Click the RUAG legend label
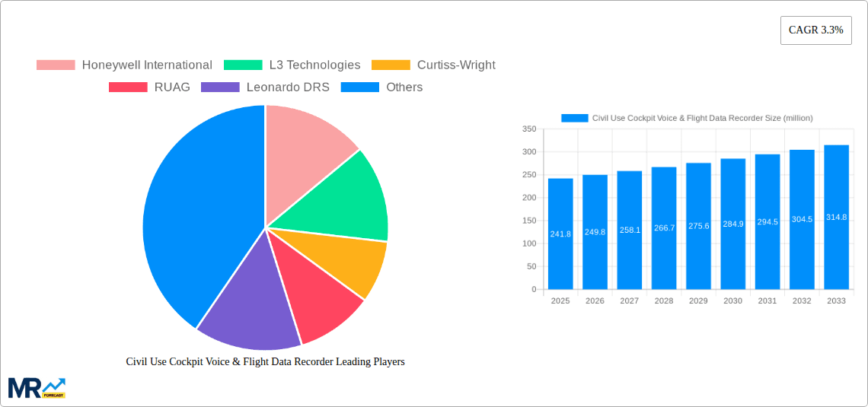Image resolution: width=868 pixels, height=407 pixels. click(172, 87)
